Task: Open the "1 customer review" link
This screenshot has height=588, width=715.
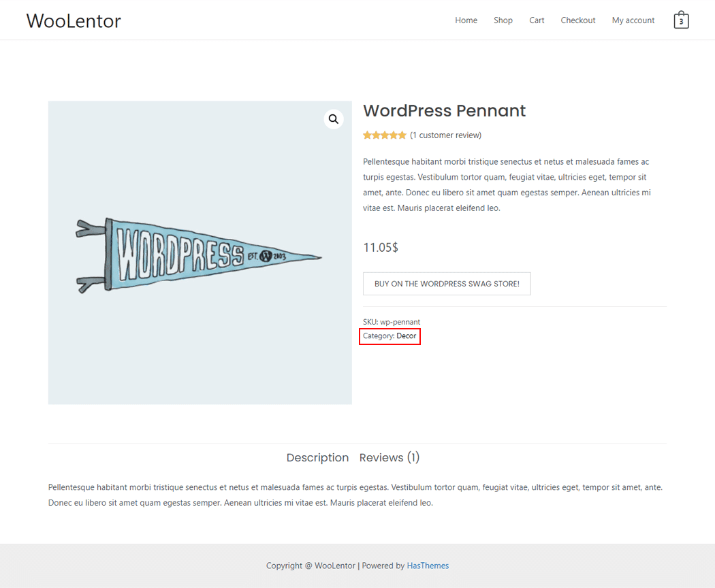Action: click(445, 135)
